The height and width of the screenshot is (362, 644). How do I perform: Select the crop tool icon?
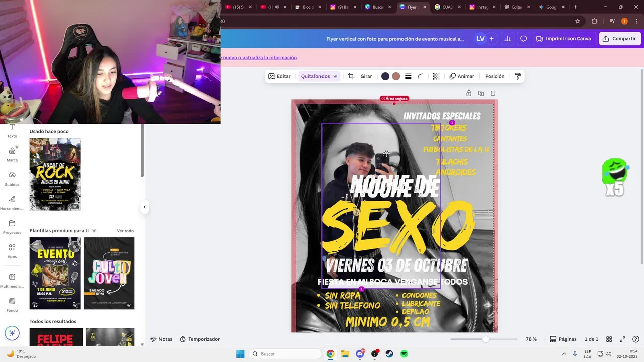coord(351,76)
